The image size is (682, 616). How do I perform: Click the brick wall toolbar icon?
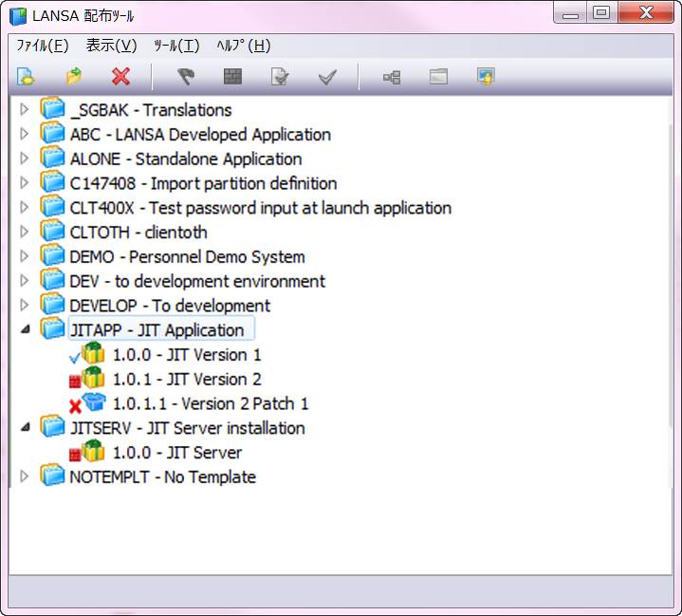coord(232,77)
